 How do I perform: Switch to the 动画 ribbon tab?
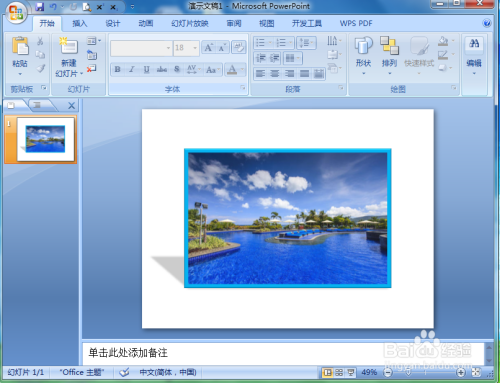click(x=146, y=23)
